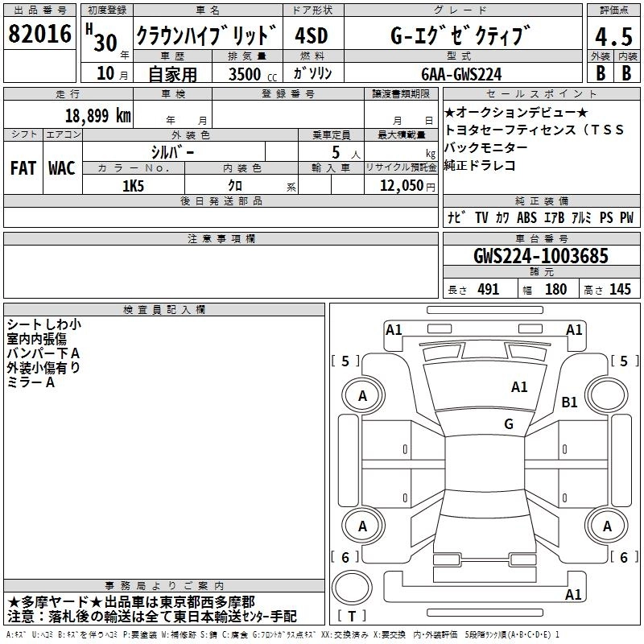This screenshot has height=644, width=644.
Task: Click the inspector note バンパー下A
Action: (x=43, y=353)
